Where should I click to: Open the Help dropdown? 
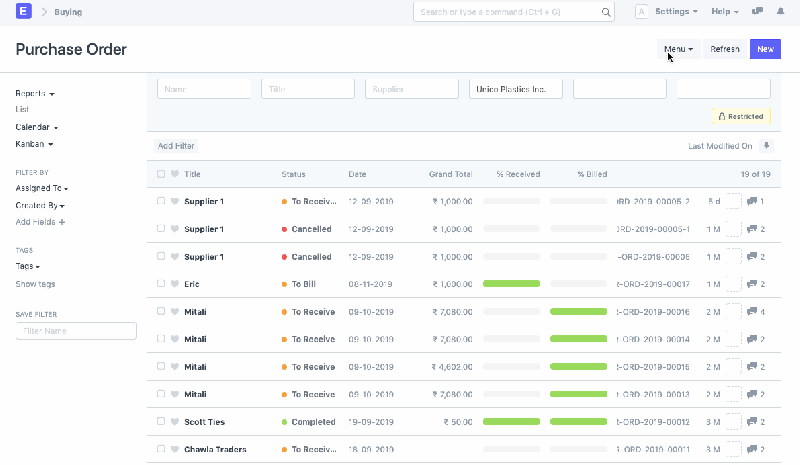(x=725, y=11)
